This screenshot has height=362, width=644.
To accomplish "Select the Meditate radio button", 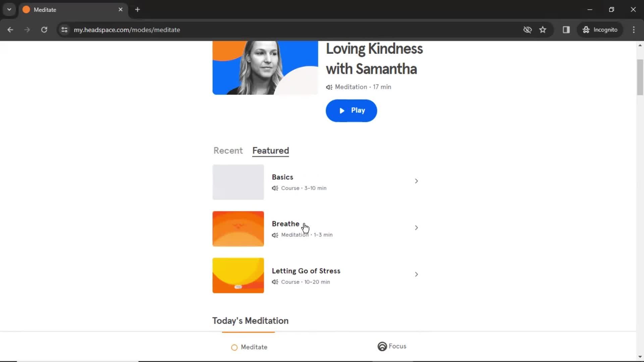I will click(x=234, y=347).
